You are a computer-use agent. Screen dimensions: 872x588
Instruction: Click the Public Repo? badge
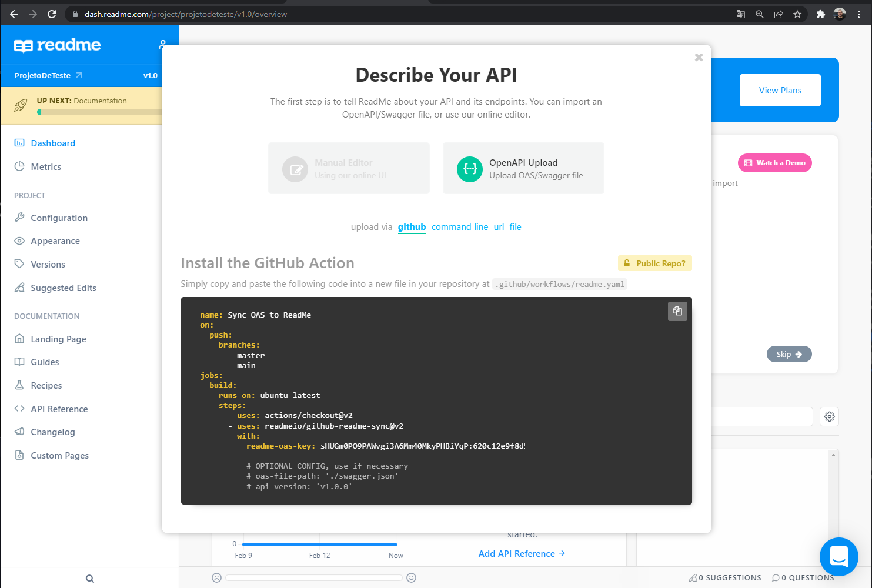[x=654, y=263]
